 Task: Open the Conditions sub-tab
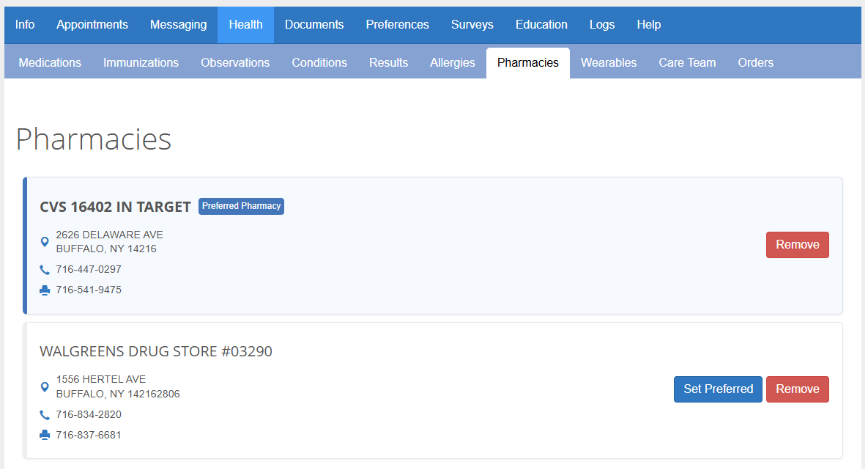(x=319, y=62)
